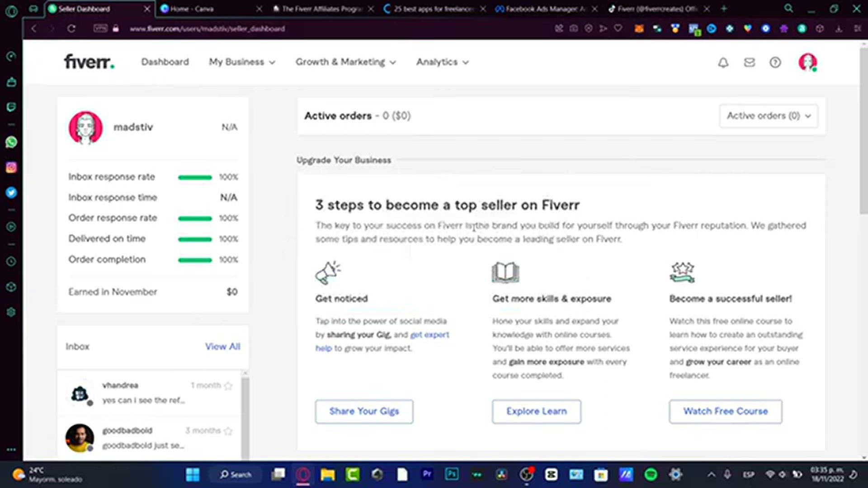This screenshot has height=488, width=868.
Task: Click Share Your Gigs button
Action: click(x=364, y=411)
